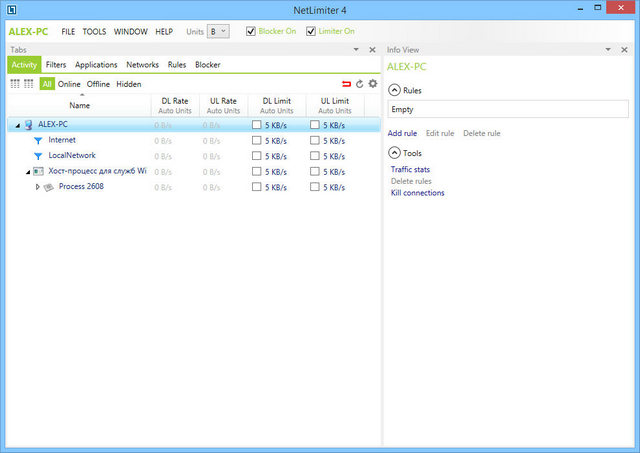Click the Kill connections link
The image size is (640, 453).
click(x=417, y=193)
